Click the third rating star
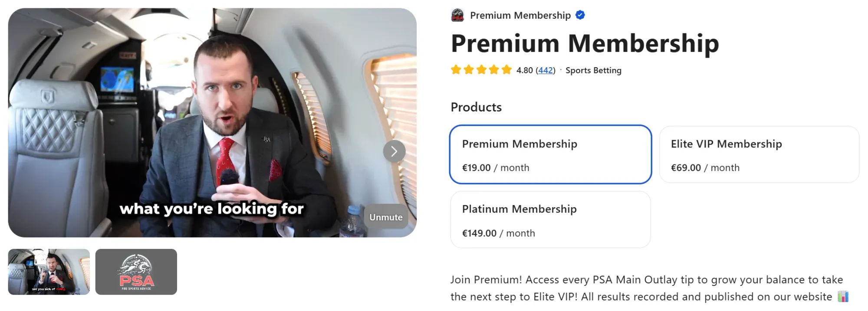The height and width of the screenshot is (311, 868). pyautogui.click(x=481, y=70)
